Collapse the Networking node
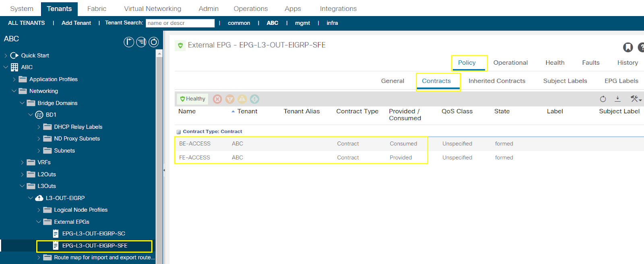 pos(14,91)
